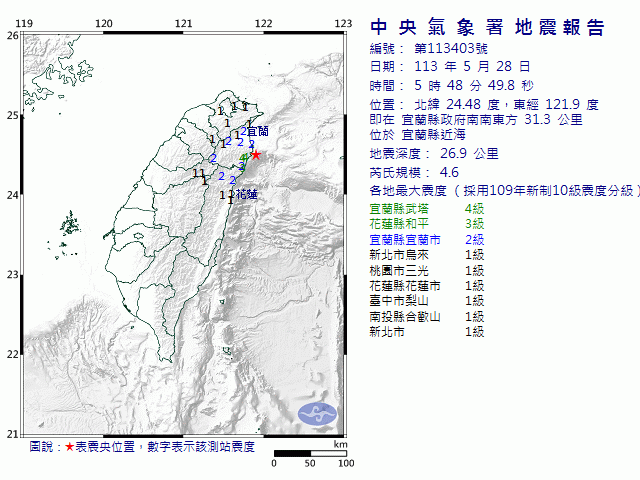Click the blue 宜蘭縣宜蘭市 intensity row
The image size is (640, 480).
[427, 240]
